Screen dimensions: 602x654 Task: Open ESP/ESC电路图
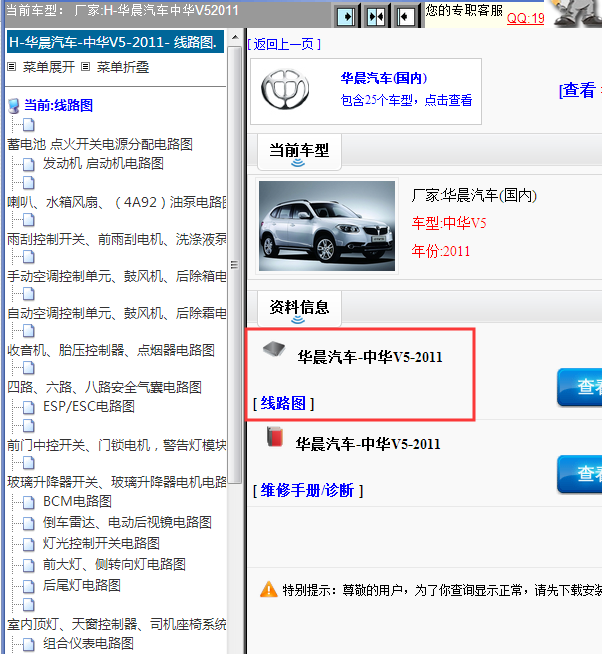coord(88,406)
